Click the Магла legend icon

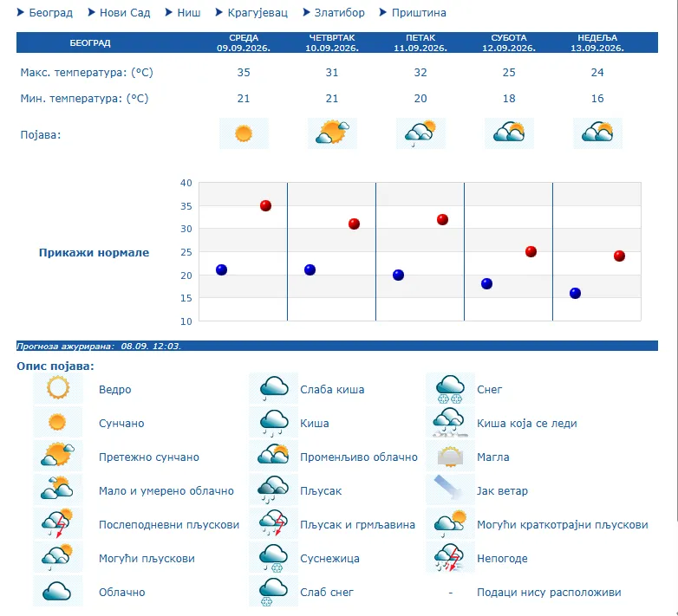click(451, 456)
